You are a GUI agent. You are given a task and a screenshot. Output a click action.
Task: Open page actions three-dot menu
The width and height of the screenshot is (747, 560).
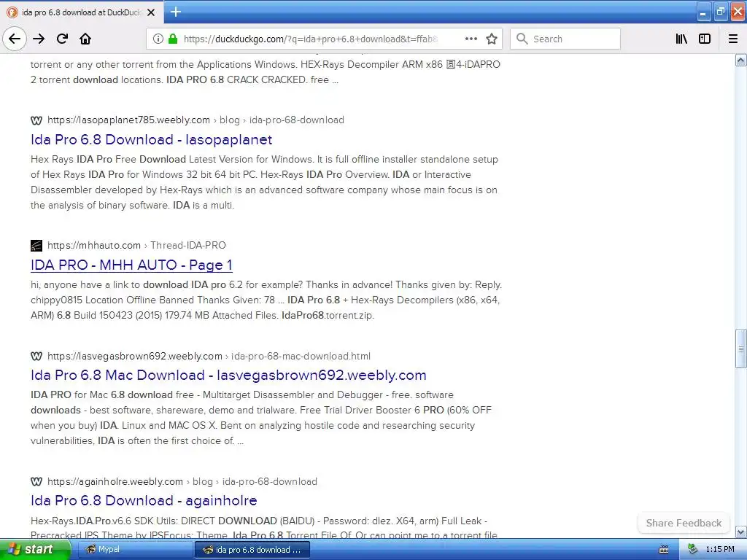coord(471,39)
